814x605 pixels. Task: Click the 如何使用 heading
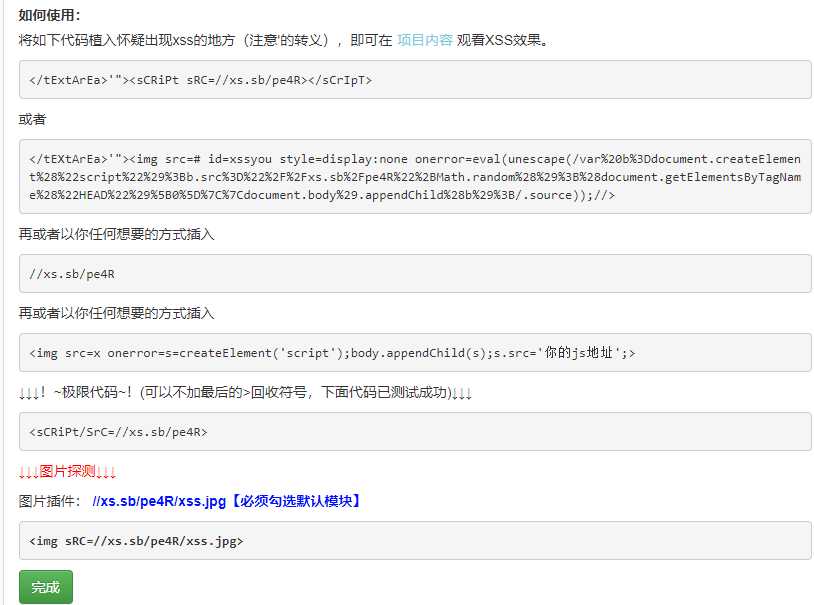[50, 15]
